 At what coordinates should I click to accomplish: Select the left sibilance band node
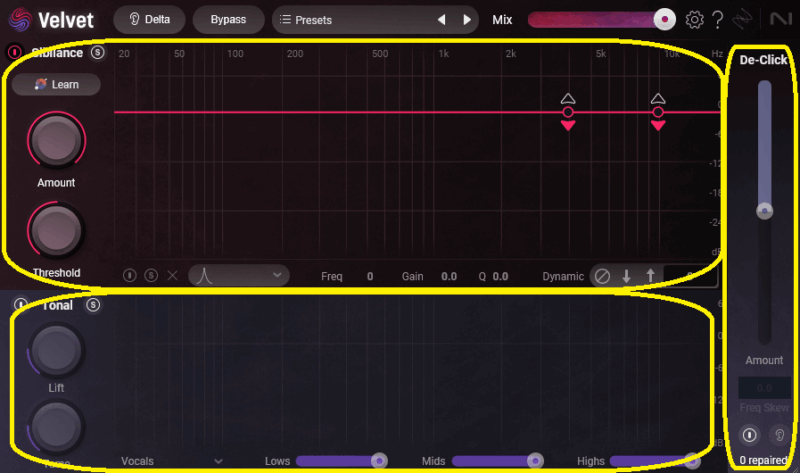[568, 112]
